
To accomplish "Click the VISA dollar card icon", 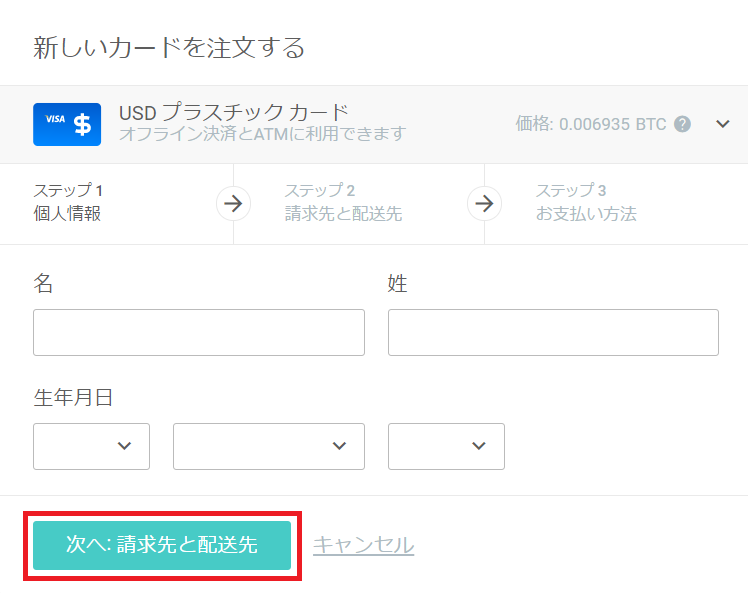I will click(x=67, y=124).
